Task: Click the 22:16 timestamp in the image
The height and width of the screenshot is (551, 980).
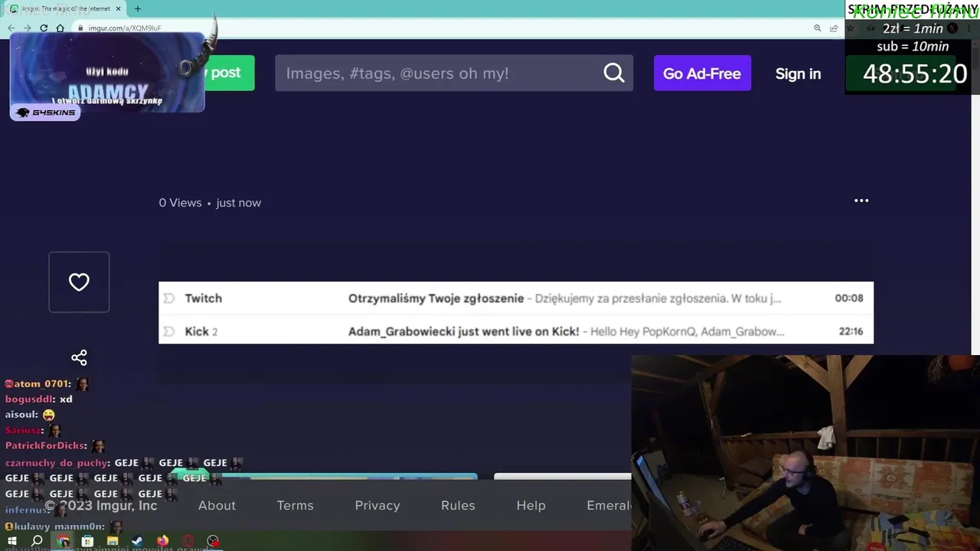Action: (x=851, y=331)
